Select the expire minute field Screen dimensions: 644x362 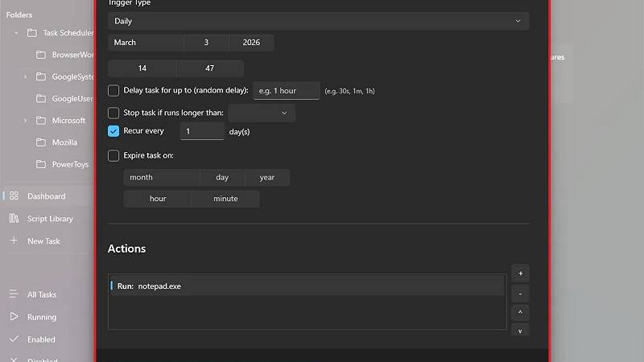(225, 199)
